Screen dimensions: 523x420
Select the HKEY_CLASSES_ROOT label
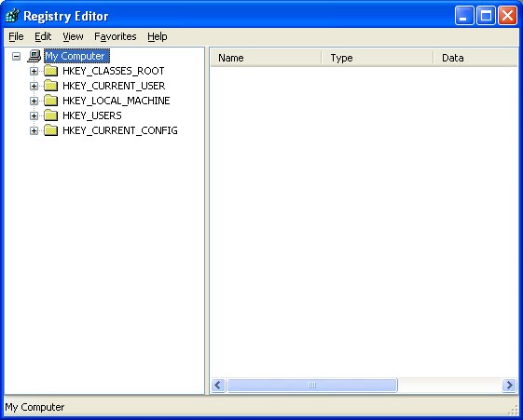coord(113,71)
